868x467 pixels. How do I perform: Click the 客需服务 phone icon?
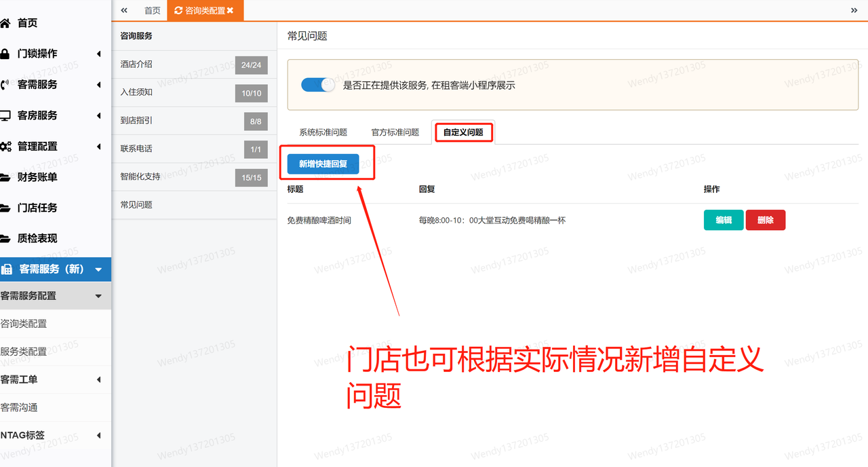[9, 84]
